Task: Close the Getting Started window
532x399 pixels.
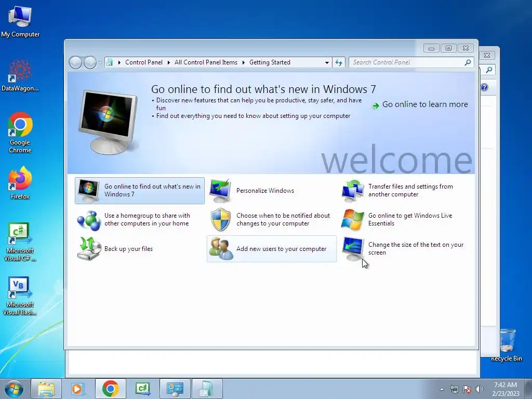Action: coord(466,48)
